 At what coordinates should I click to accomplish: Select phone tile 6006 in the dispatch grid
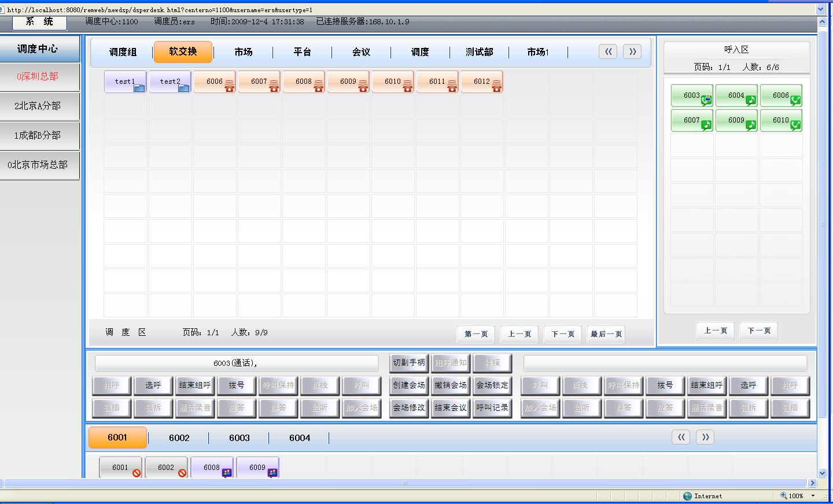pyautogui.click(x=215, y=81)
